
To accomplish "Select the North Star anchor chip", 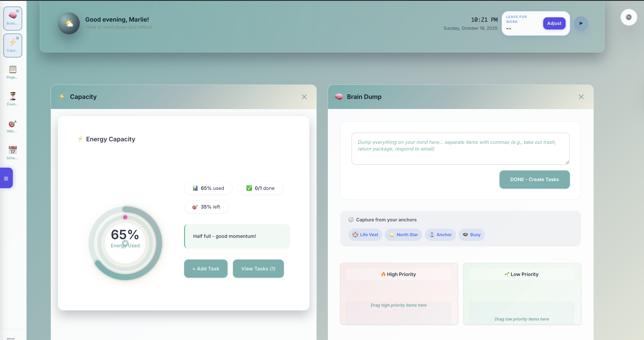I will coord(403,234).
